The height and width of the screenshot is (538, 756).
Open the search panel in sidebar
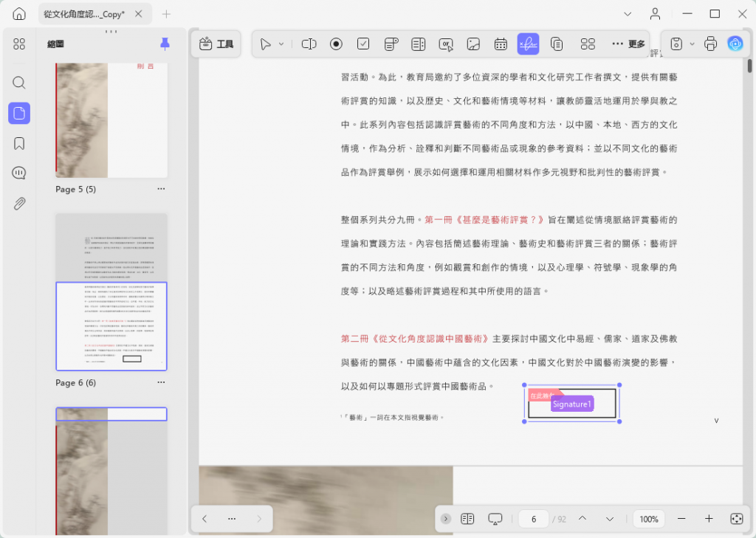click(x=19, y=83)
